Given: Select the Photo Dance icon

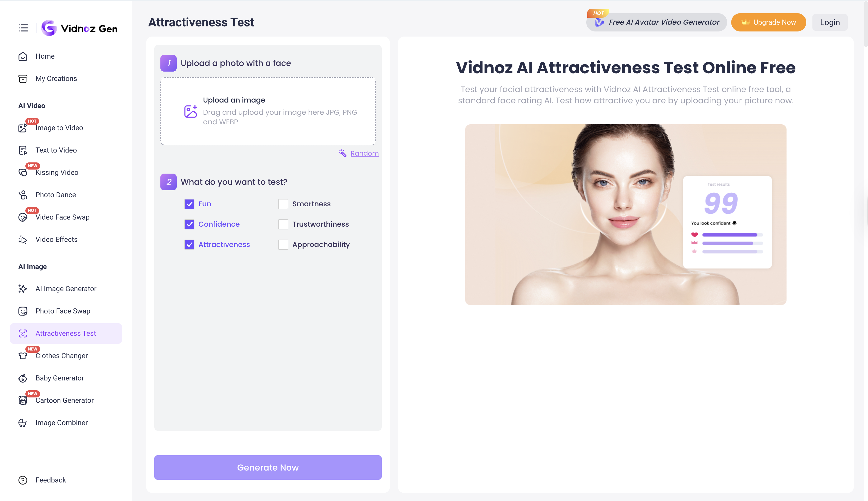Looking at the screenshot, I should click(x=23, y=195).
